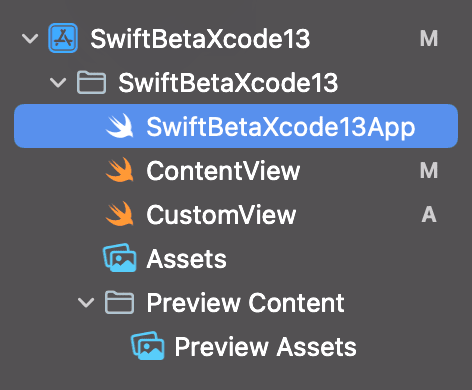This screenshot has height=390, width=472.
Task: Click the M status badge on ContentView
Action: pos(429,170)
